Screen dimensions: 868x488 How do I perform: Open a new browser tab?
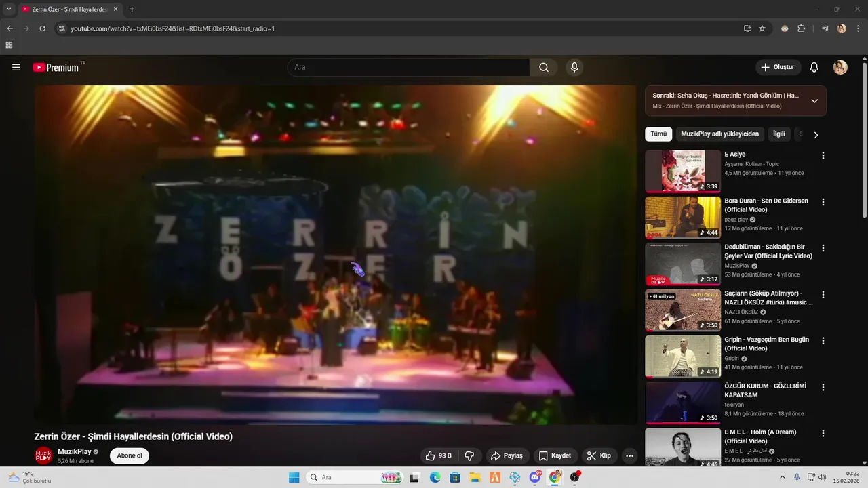point(132,9)
